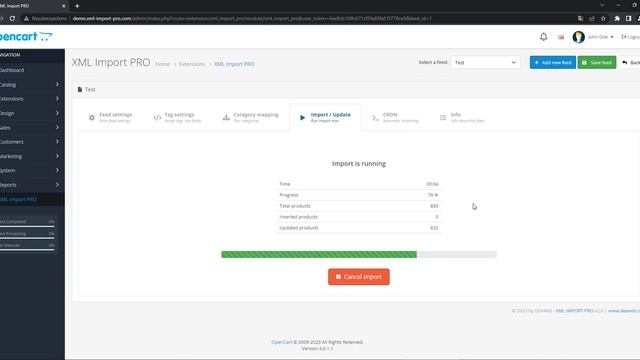
Task: Click Home in the breadcrumb
Action: pyautogui.click(x=162, y=64)
